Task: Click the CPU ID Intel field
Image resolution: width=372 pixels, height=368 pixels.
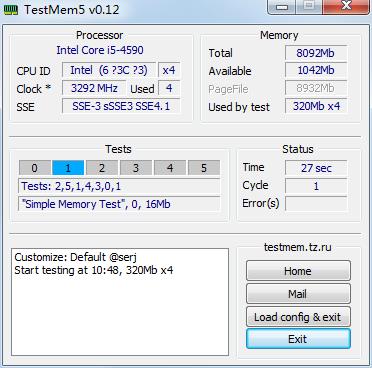Action: [x=109, y=70]
